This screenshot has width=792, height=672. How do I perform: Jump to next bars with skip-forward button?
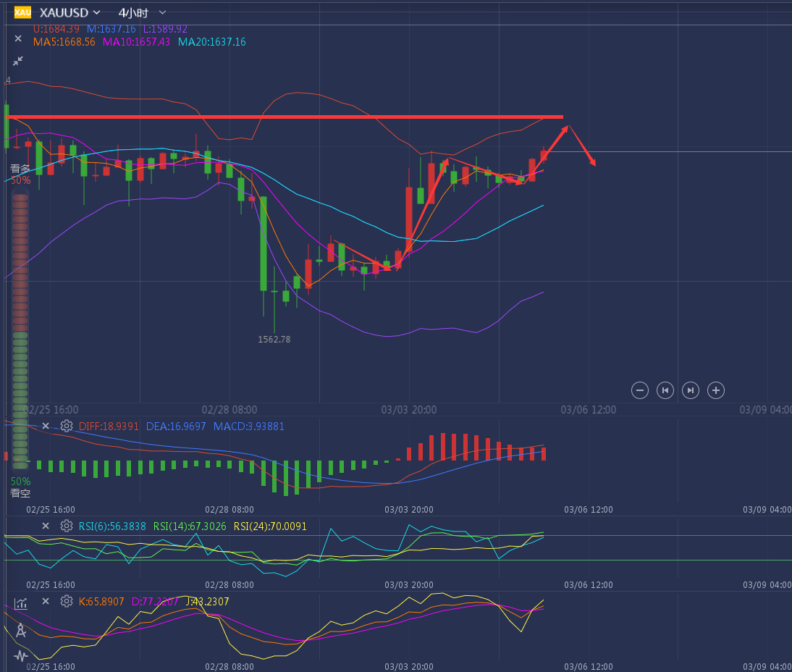(691, 390)
